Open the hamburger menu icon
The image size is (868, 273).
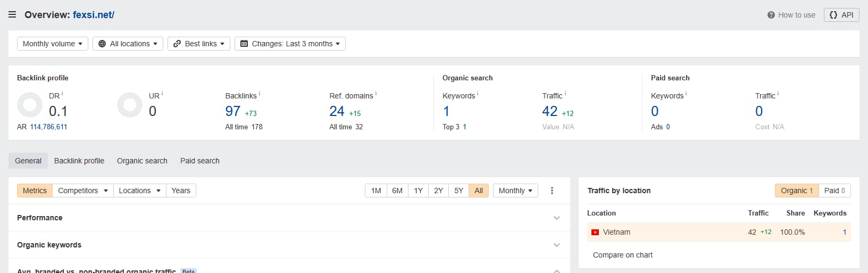[x=12, y=15]
